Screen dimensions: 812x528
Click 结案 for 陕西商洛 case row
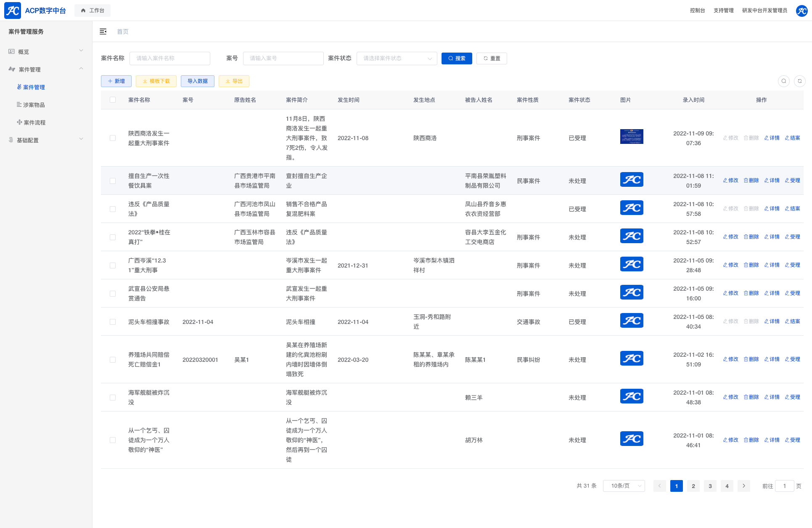(792, 138)
